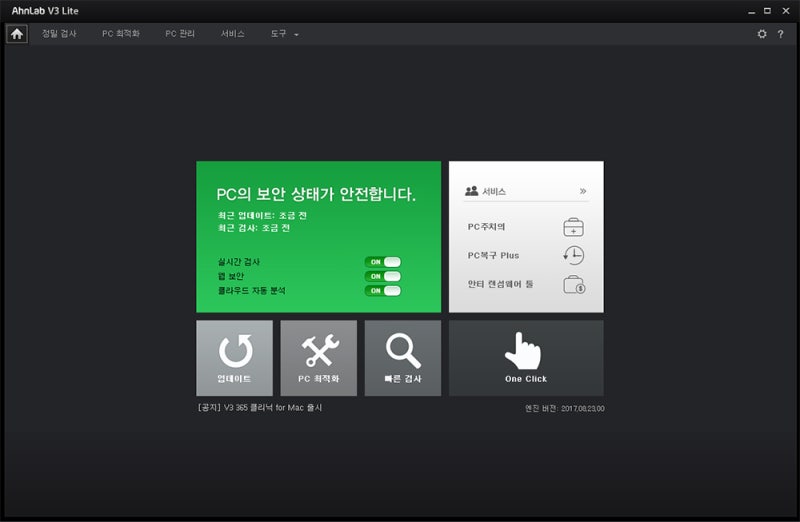Image resolution: width=800 pixels, height=522 pixels.
Task: Click the 서비스 people icon in panel
Action: (471, 191)
